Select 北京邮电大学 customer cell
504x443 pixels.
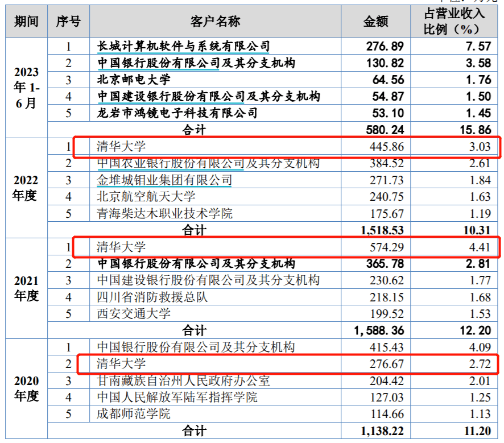click(x=215, y=80)
